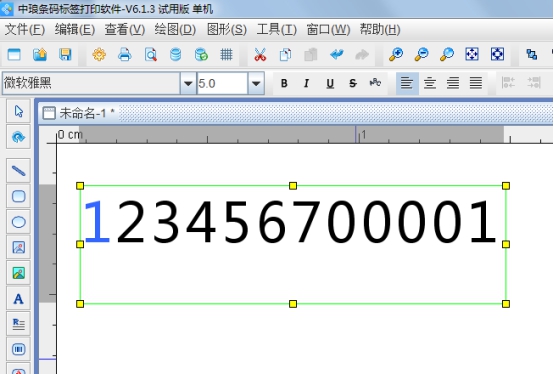Zoom in with plus magnifier
Image resolution: width=554 pixels, height=374 pixels.
(396, 55)
